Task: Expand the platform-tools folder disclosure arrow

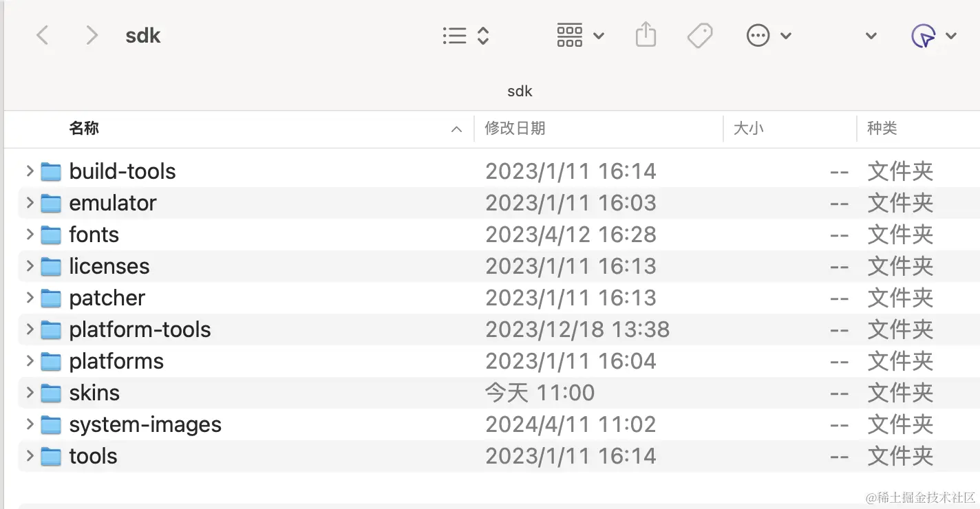Action: [x=30, y=329]
